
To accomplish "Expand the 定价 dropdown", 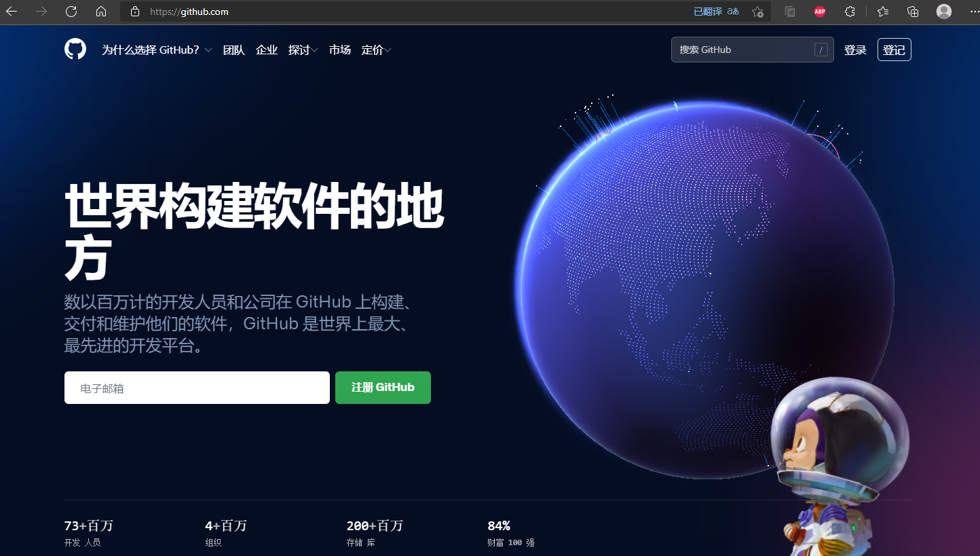I will [376, 49].
